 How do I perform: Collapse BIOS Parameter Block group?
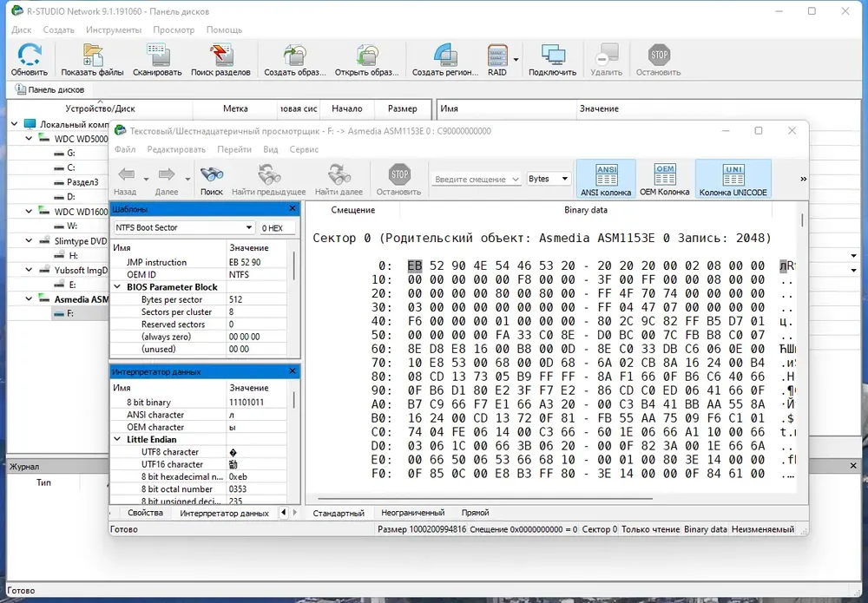coord(117,287)
